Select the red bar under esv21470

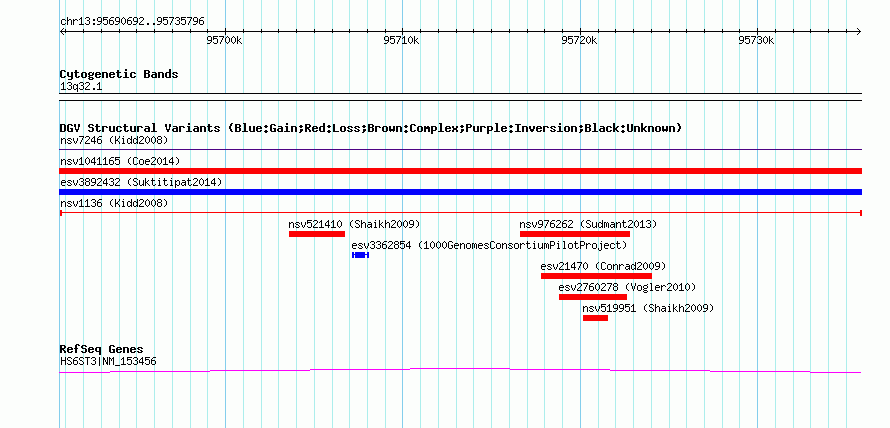(x=597, y=276)
